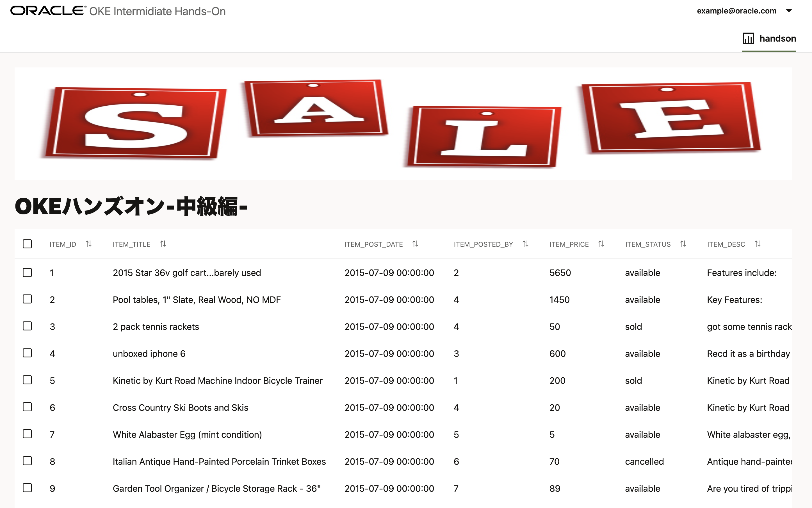This screenshot has height=508, width=812.
Task: Click the handson chart icon
Action: tap(748, 38)
